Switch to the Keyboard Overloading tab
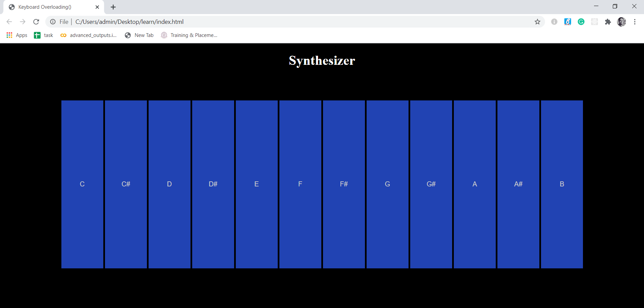Screen dimensions: 644x308 47,7
